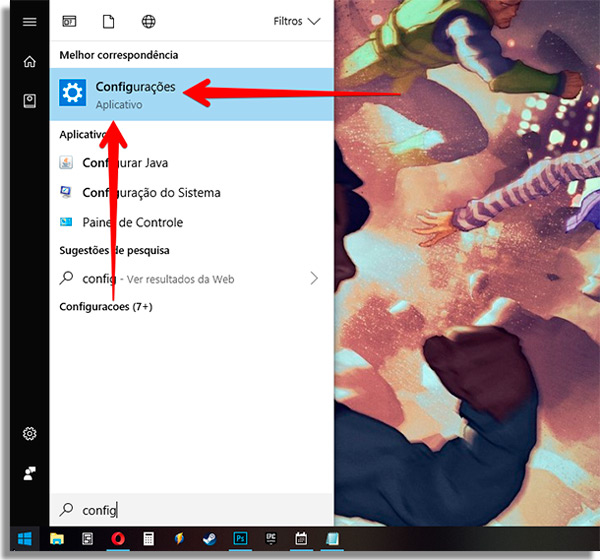Open the Windows Start button
The image size is (600, 560).
24,539
